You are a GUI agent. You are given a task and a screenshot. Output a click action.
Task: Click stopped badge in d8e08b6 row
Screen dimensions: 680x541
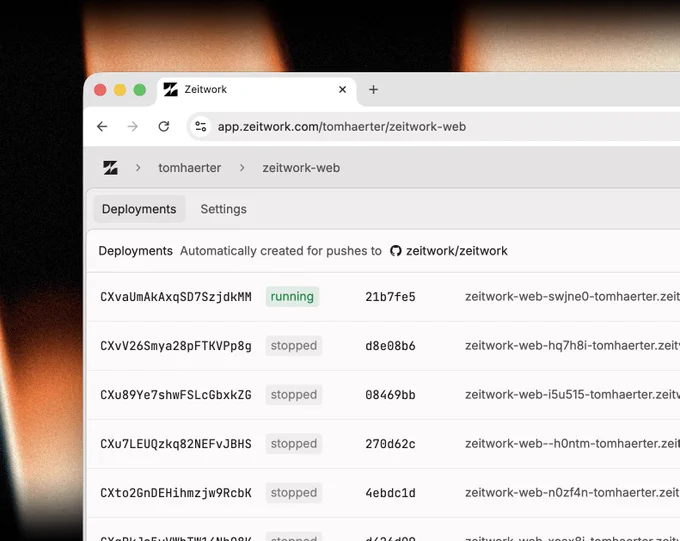[x=294, y=346]
